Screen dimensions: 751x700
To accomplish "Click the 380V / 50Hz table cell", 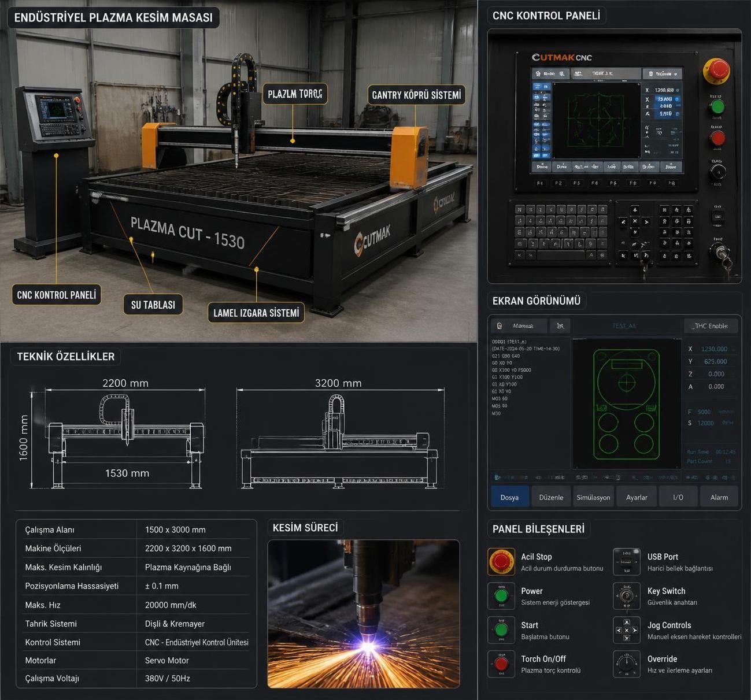I will click(x=168, y=678).
